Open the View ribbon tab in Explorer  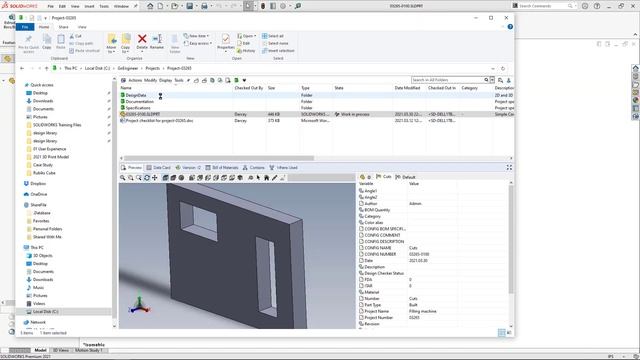coord(82,27)
